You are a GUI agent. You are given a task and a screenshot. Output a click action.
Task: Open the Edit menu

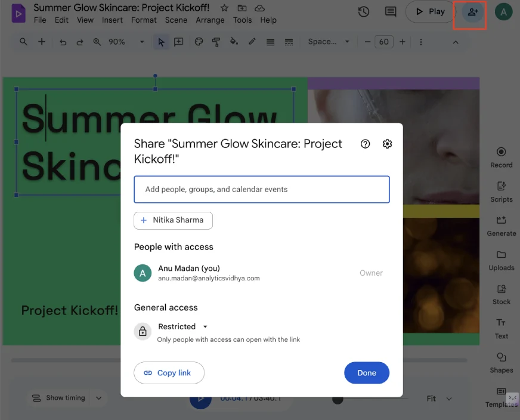click(x=61, y=20)
